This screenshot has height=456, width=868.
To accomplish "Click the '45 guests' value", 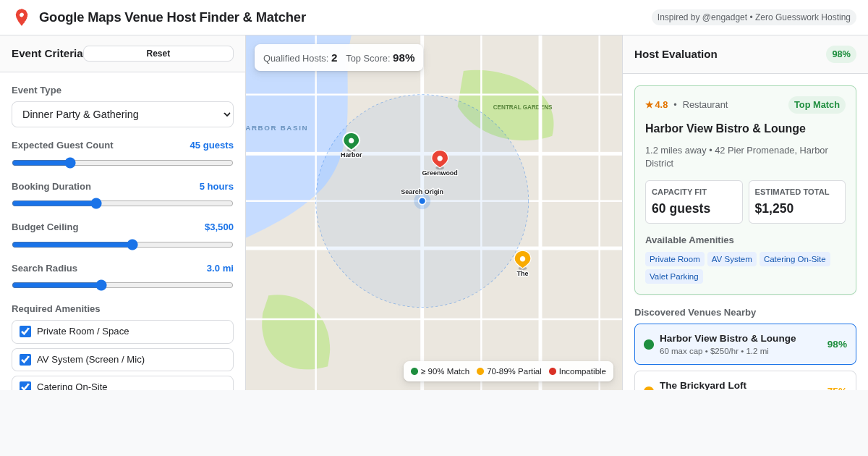I will coord(212,145).
